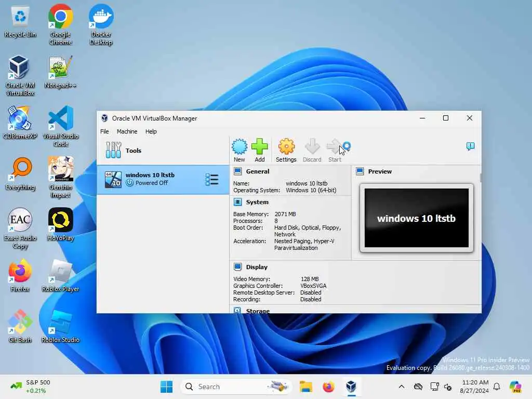Viewport: 532px width, 399px height.
Task: Open the machine tools list menu icon
Action: (212, 179)
